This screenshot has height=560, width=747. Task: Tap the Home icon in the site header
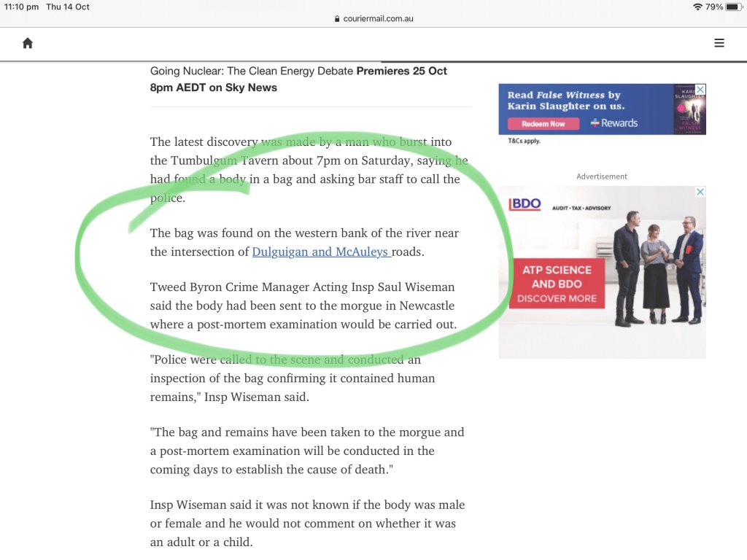28,43
